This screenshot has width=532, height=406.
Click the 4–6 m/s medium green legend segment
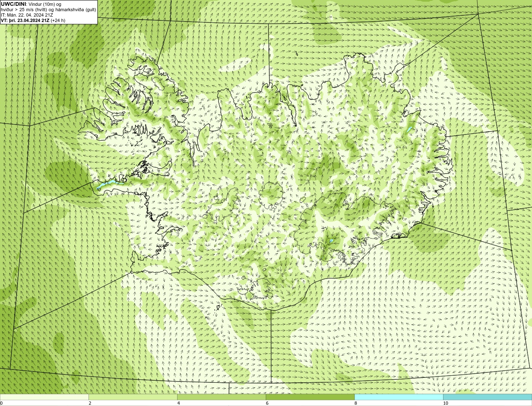[222, 397]
